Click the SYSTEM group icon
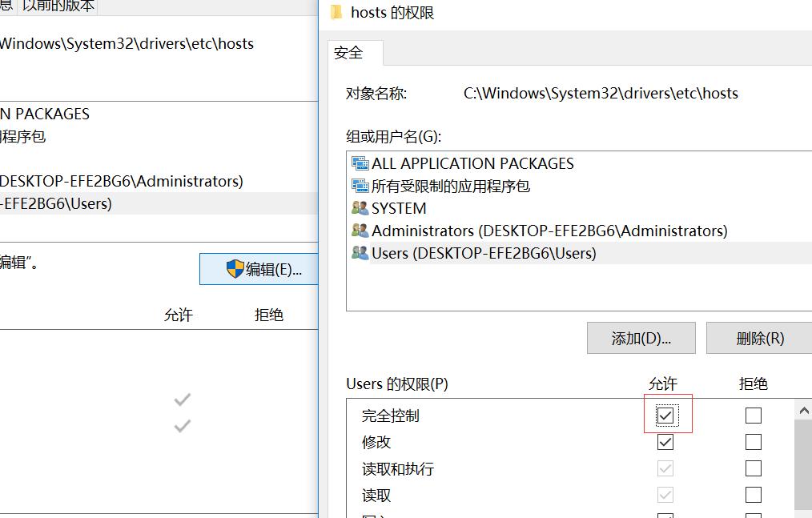 tap(360, 208)
